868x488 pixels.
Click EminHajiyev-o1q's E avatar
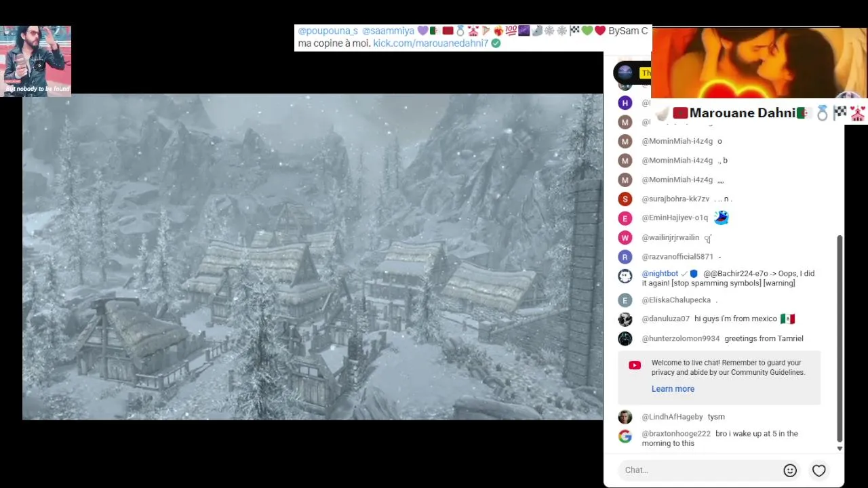click(625, 218)
